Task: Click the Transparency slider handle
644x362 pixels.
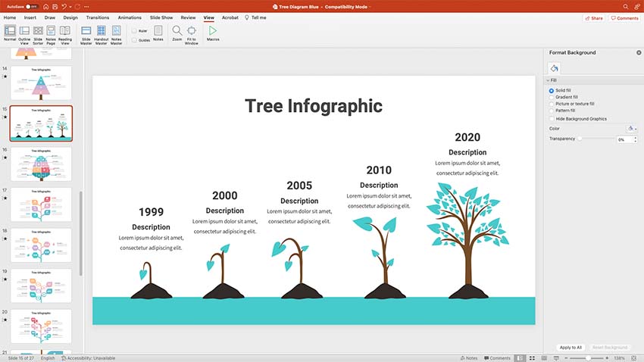Action: (x=580, y=139)
